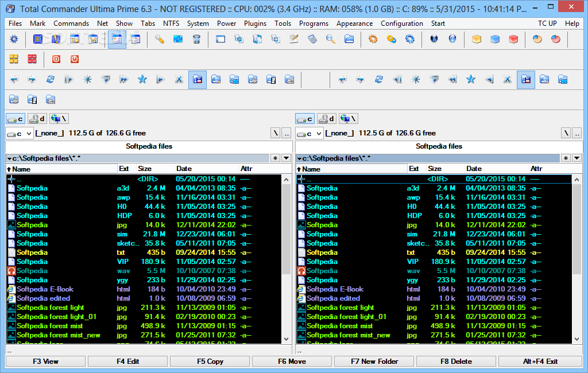Image resolution: width=588 pixels, height=373 pixels.
Task: Click the F4 Edit button
Action: (x=128, y=362)
